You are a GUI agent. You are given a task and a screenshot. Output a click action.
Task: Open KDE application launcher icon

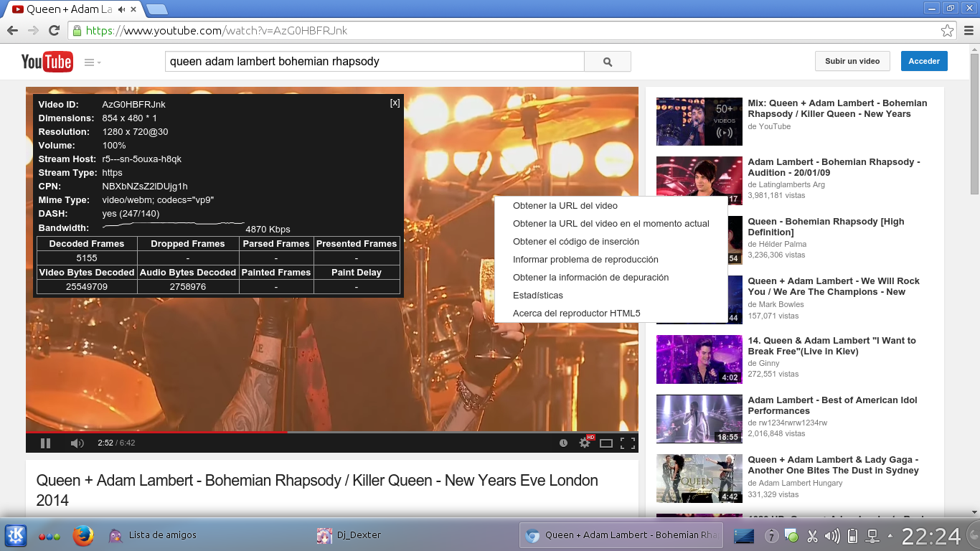[x=16, y=535]
